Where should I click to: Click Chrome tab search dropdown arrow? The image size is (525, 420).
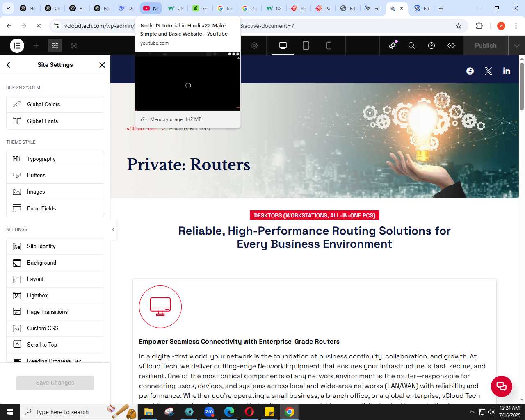8,8
